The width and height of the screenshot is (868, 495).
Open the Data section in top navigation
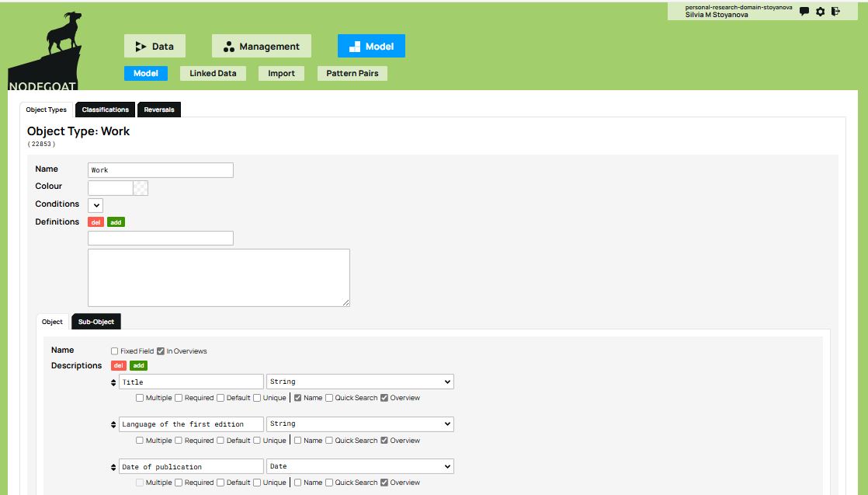click(x=155, y=47)
